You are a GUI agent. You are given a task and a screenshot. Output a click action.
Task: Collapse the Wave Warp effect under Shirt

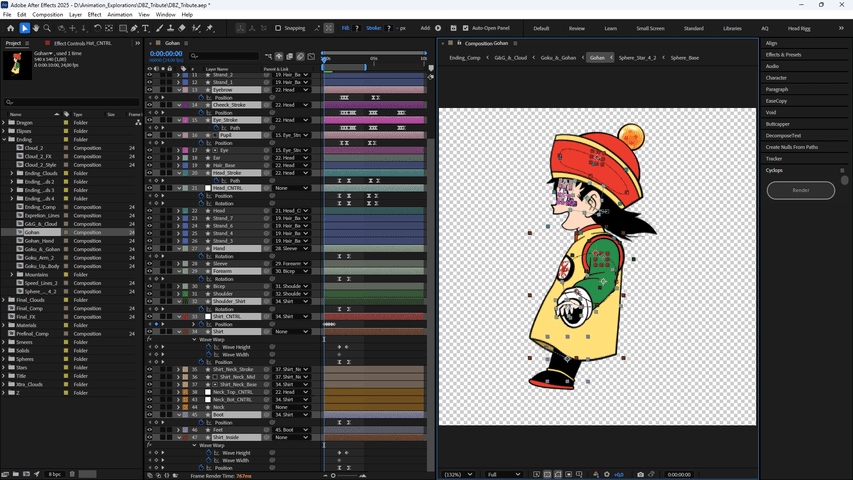tap(194, 340)
